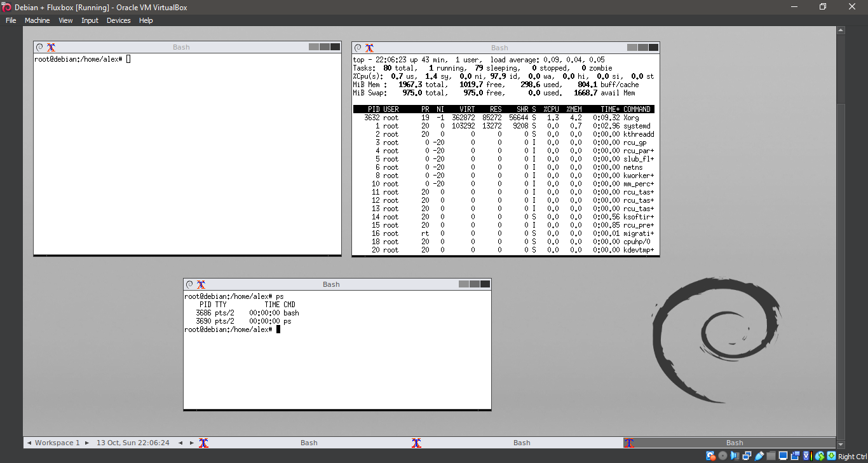Click the optical drive icon in the status bar
The width and height of the screenshot is (868, 463).
(723, 455)
